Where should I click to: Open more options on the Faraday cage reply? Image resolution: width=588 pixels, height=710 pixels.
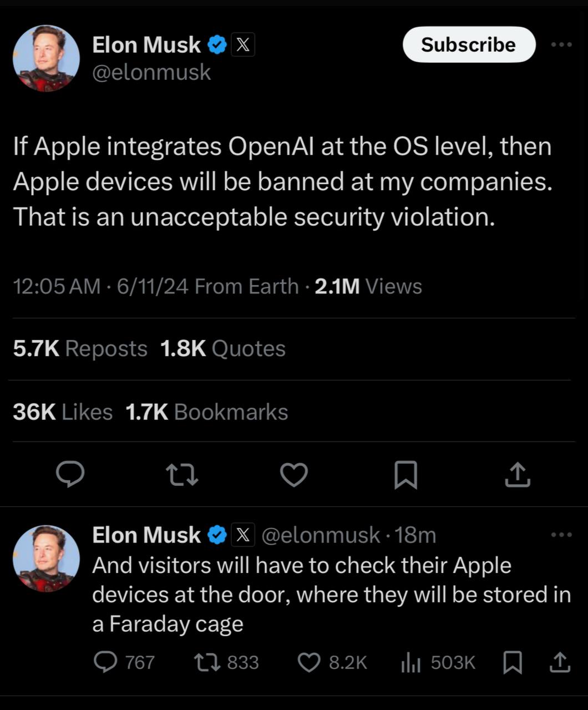pyautogui.click(x=561, y=535)
